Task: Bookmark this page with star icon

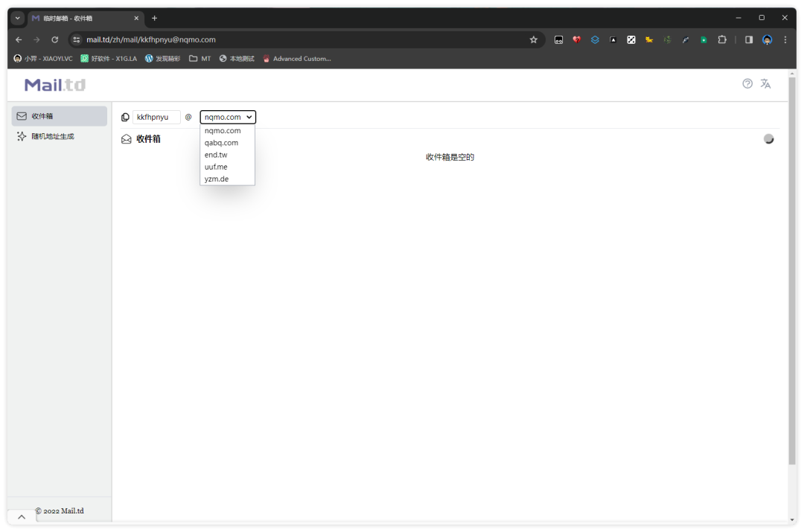Action: [x=533, y=39]
